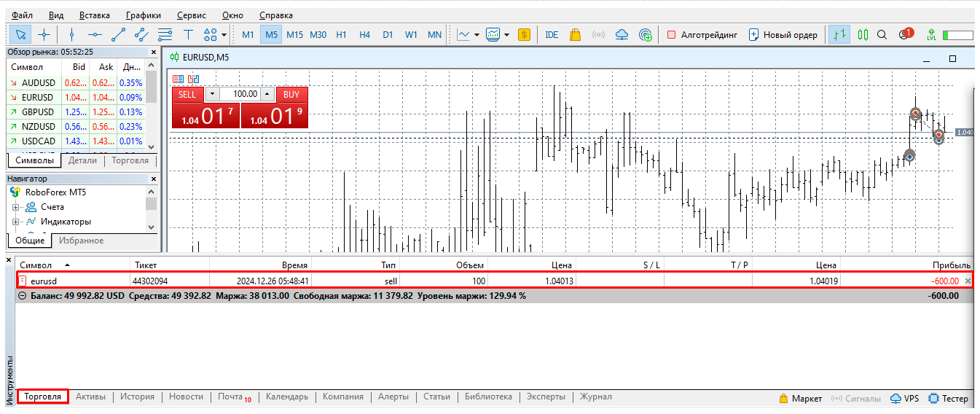Click the volume increase arrow beside BUY
The height and width of the screenshot is (414, 980).
click(267, 94)
